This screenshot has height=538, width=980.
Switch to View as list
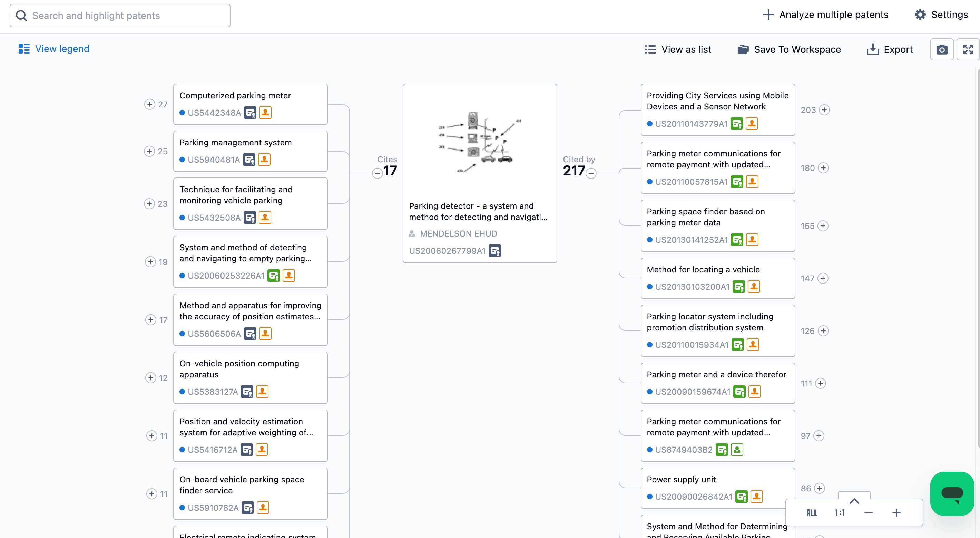678,49
